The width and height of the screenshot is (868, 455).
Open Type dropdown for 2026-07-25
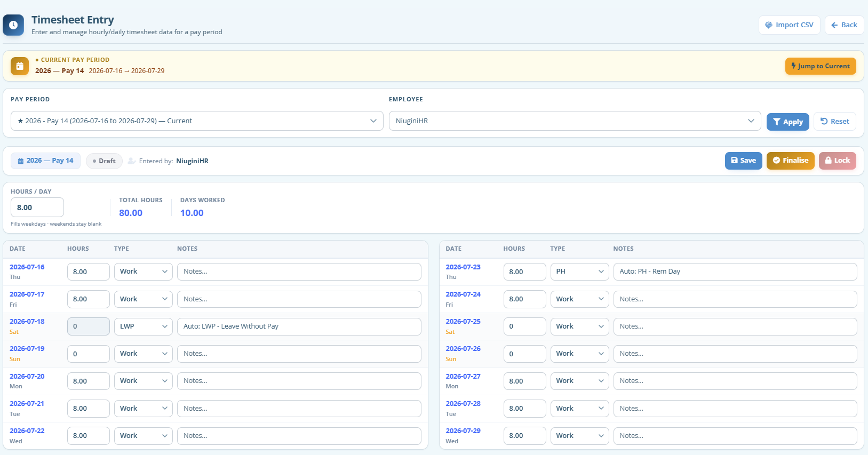pos(580,326)
